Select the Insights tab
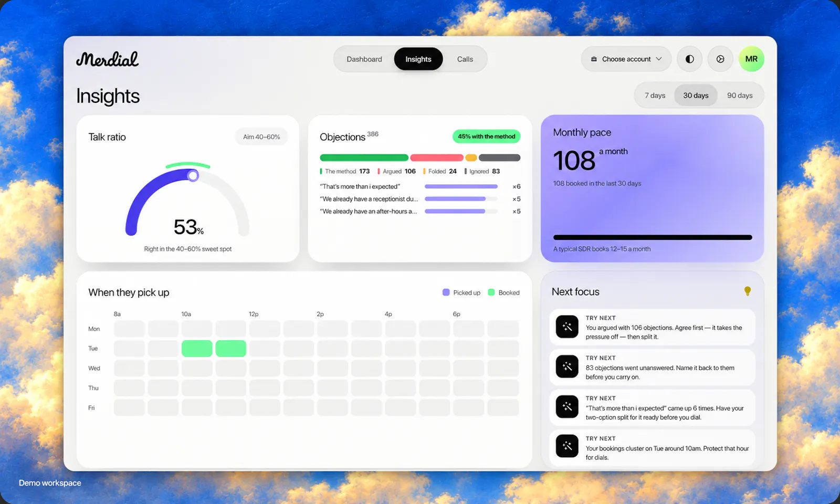840x504 pixels. (x=418, y=59)
